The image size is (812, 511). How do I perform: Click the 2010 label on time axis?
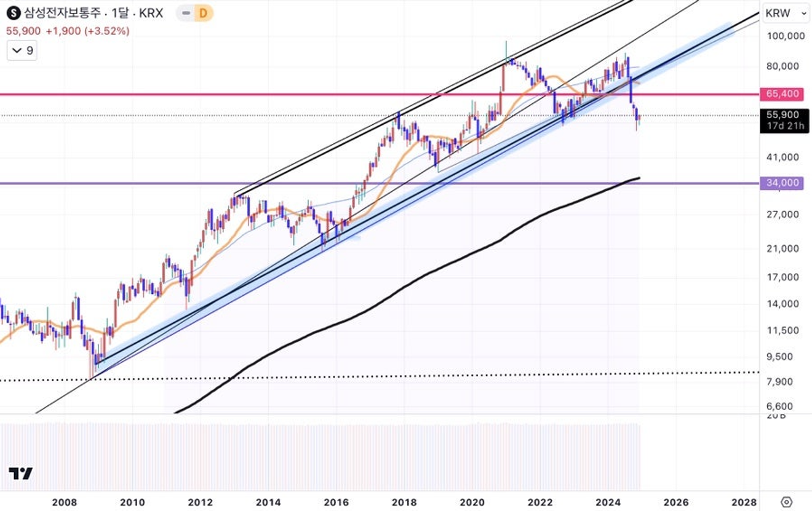132,502
